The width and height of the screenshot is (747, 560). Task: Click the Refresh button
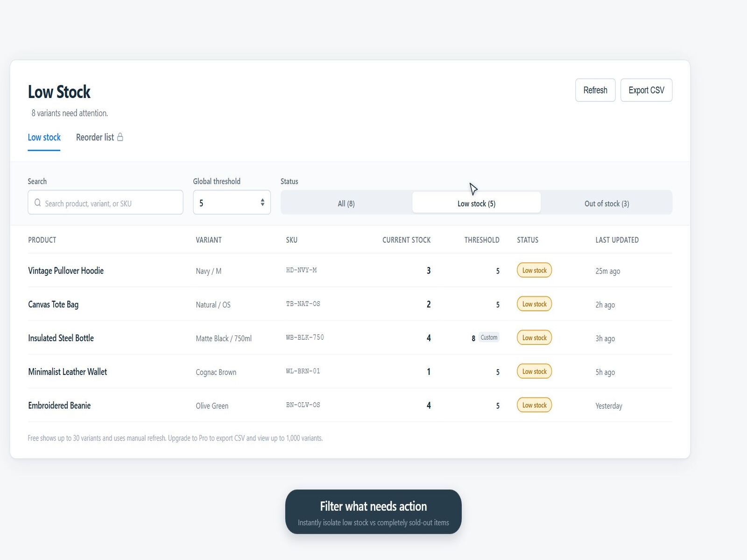[x=595, y=90]
